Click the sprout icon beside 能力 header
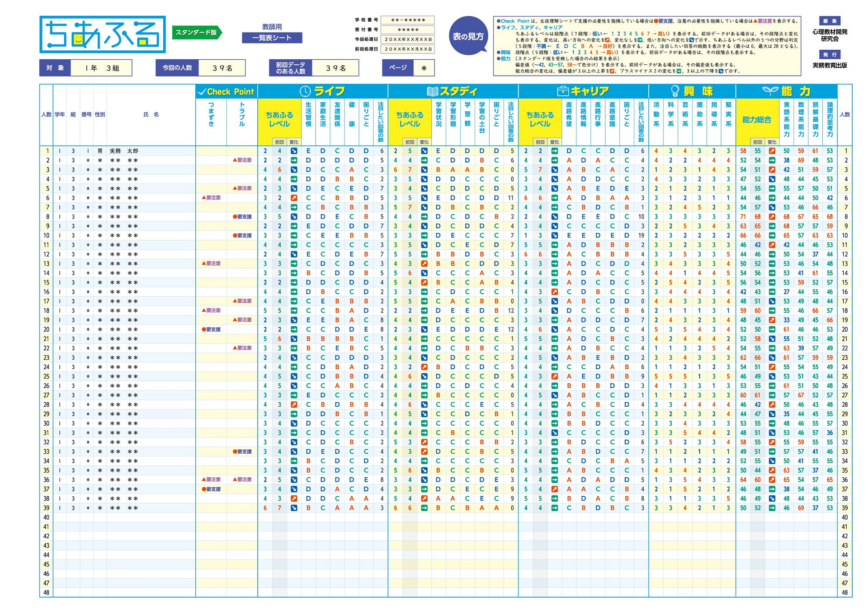 [770, 90]
